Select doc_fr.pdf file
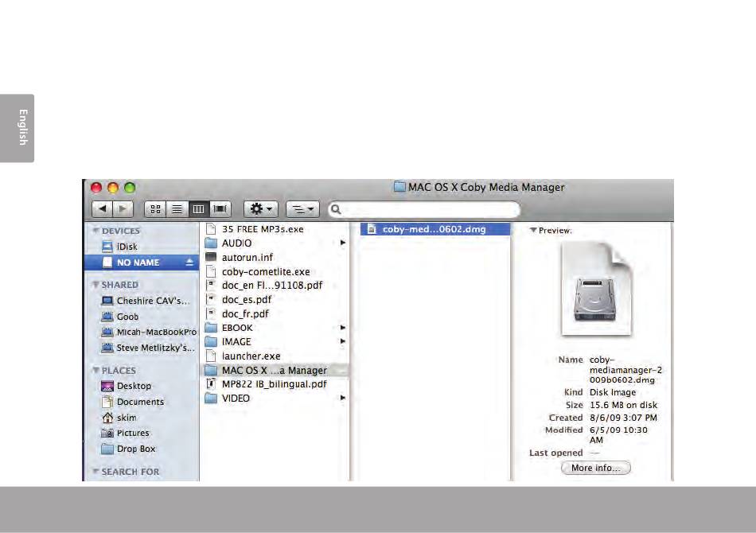The width and height of the screenshot is (756, 533). 275,313
